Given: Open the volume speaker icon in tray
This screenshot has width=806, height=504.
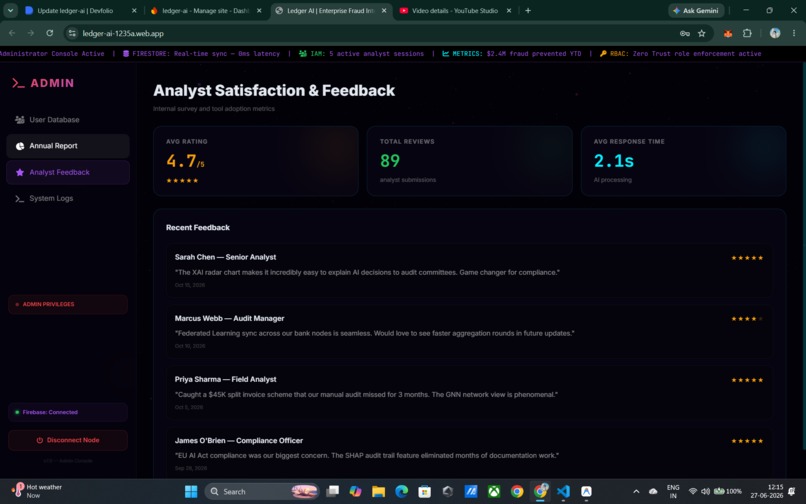Looking at the screenshot, I should tap(706, 492).
